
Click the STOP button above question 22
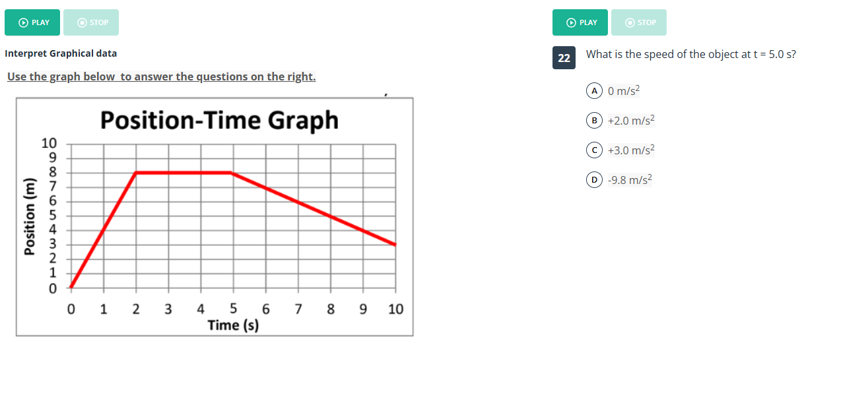tap(639, 22)
